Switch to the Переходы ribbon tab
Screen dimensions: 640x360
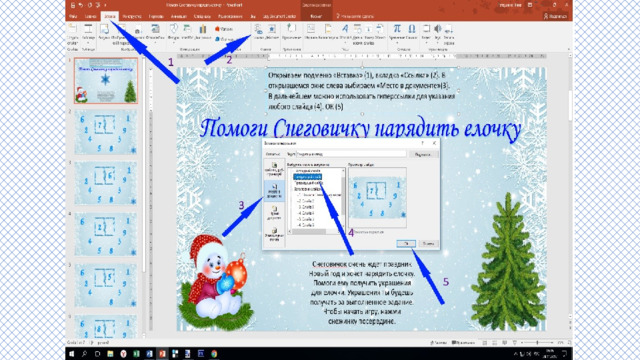156,16
